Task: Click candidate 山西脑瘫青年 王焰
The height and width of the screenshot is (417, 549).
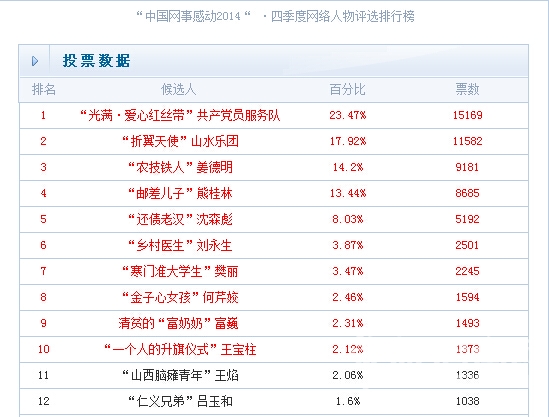Action: click(x=180, y=375)
